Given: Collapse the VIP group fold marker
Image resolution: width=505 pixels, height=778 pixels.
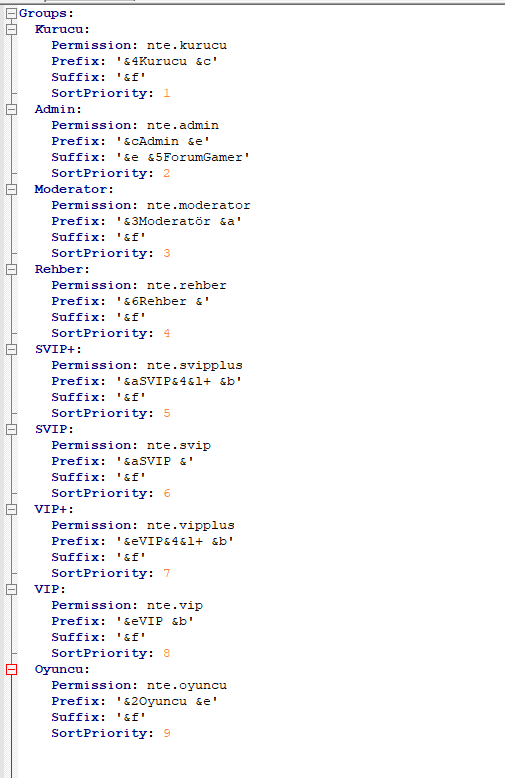Looking at the screenshot, I should [11, 589].
